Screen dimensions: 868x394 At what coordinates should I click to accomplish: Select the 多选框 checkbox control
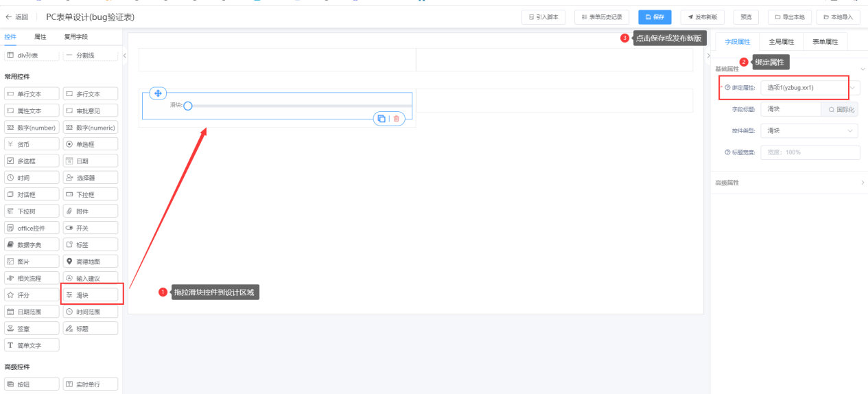[x=32, y=161]
